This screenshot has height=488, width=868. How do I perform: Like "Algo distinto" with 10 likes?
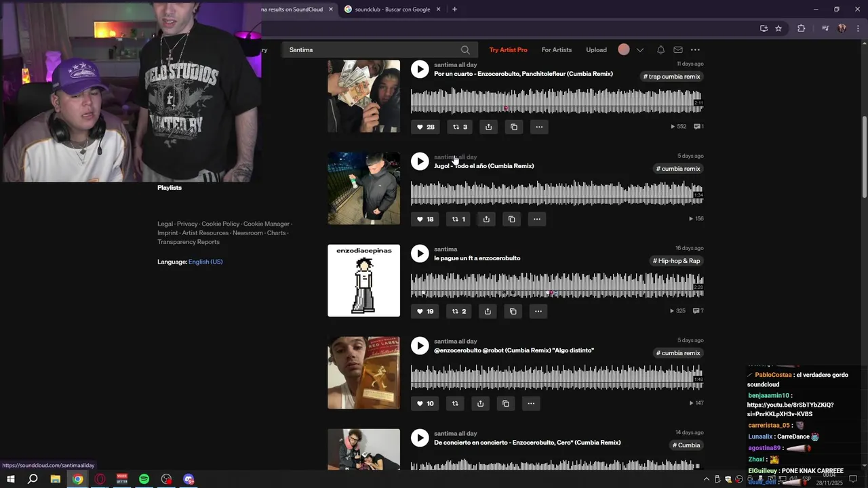point(425,403)
